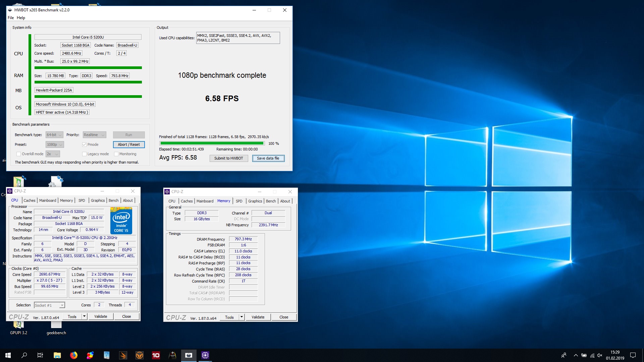Click Tools button in left CPU-Z
The image size is (644, 362).
pyautogui.click(x=72, y=316)
